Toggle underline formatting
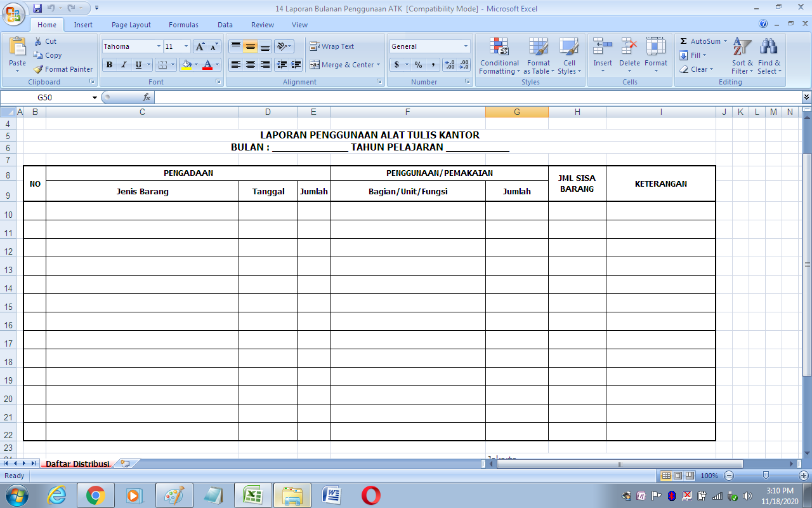 [x=138, y=65]
